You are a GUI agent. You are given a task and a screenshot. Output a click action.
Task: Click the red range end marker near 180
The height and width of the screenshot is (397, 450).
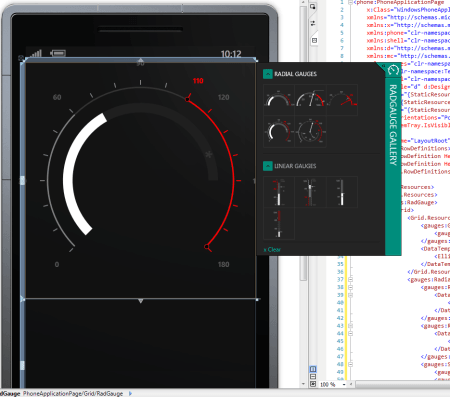[x=207, y=247]
